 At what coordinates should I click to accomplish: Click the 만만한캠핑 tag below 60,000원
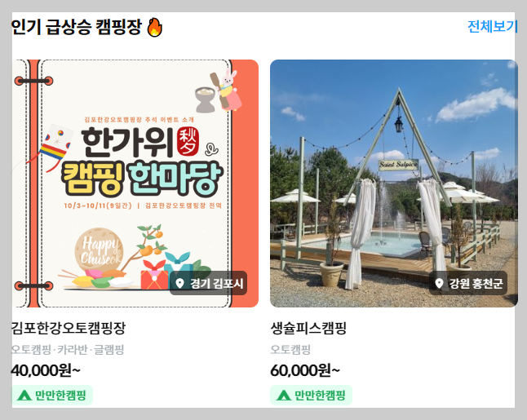tap(312, 396)
